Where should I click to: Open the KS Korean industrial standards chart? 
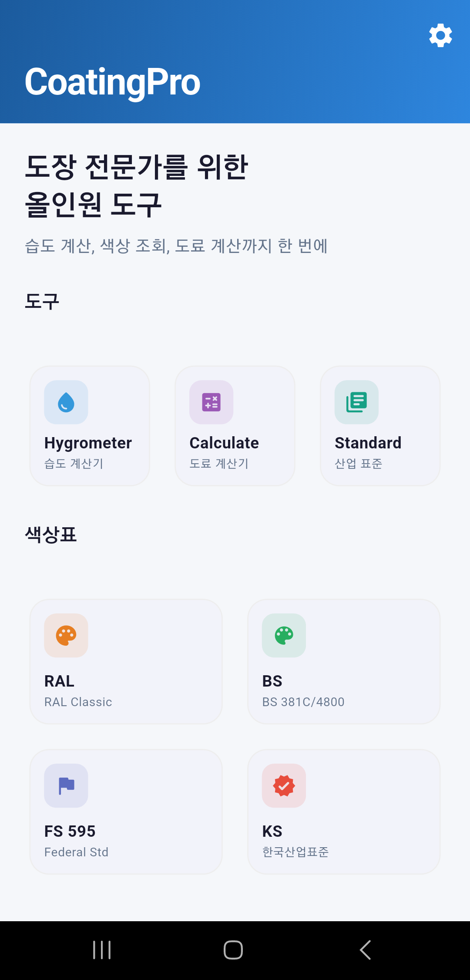click(344, 811)
